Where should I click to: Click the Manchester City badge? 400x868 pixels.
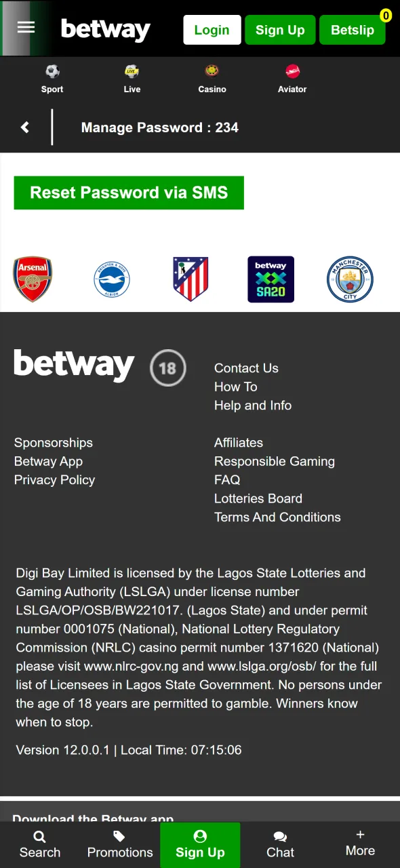tap(350, 279)
